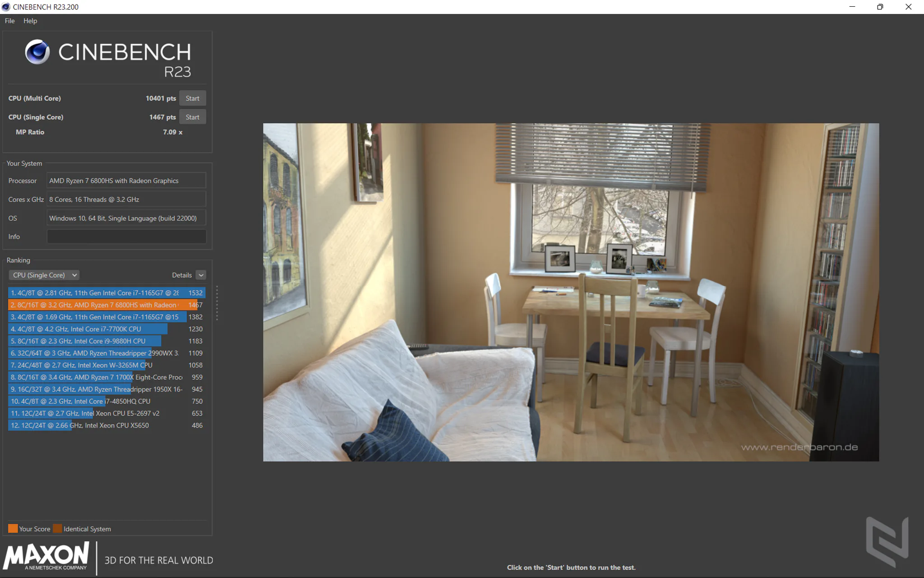Expand the Details dropdown arrow in Ranking
The image size is (924, 578).
tap(201, 275)
